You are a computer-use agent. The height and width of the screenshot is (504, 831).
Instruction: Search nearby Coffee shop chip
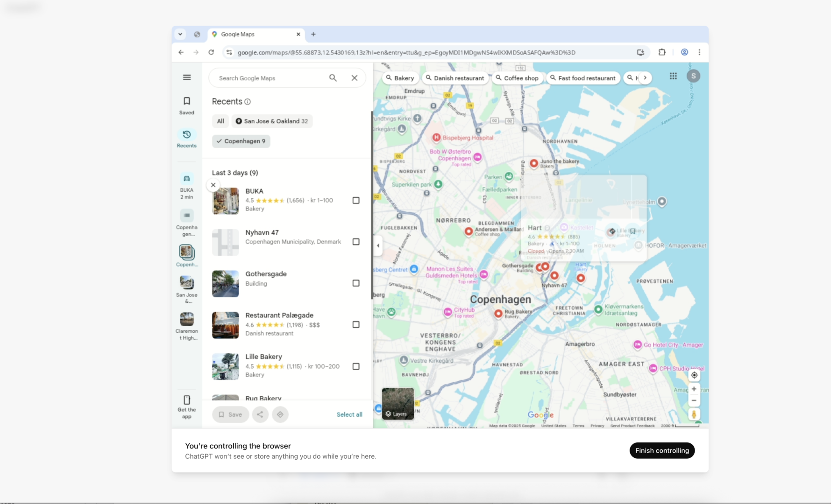517,78
